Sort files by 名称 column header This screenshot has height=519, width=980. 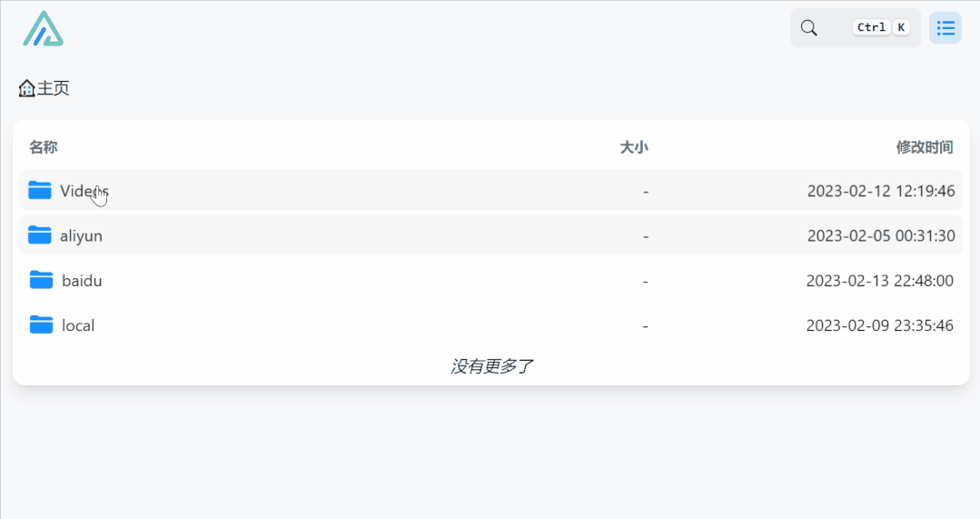pos(44,147)
